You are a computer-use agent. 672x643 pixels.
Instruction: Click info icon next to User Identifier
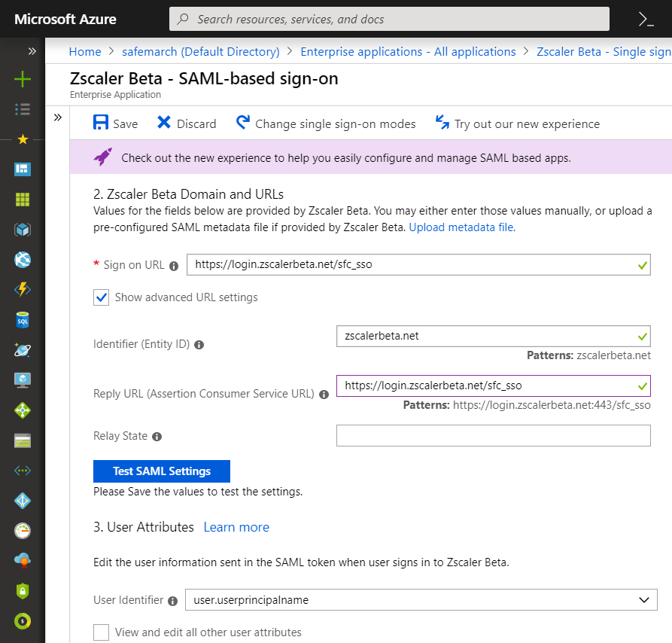click(x=173, y=601)
